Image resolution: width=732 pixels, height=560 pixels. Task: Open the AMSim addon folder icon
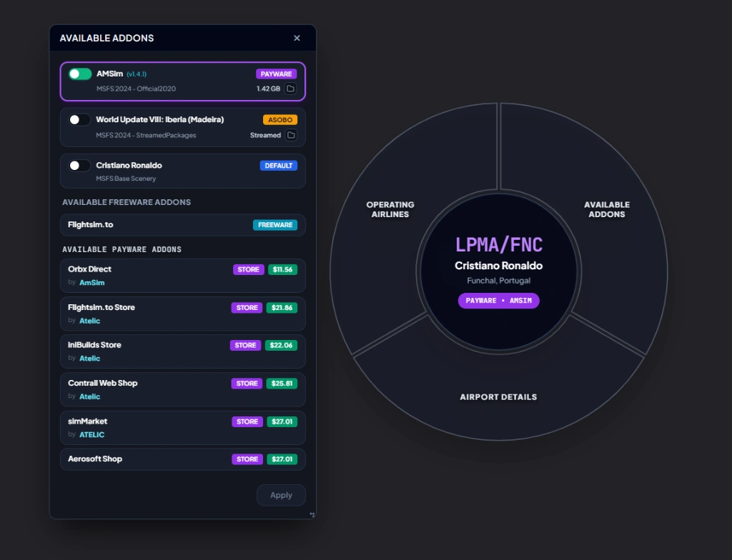[290, 89]
